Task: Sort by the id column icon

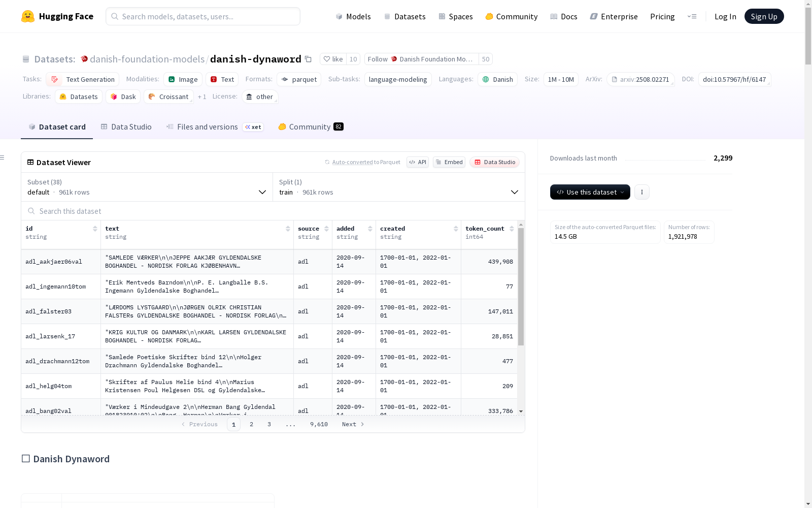Action: 95,229
